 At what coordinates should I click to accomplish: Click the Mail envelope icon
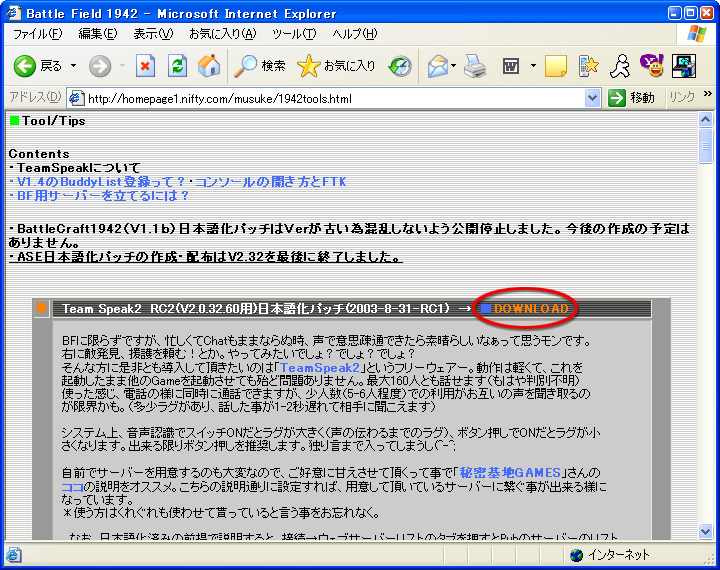pos(438,66)
